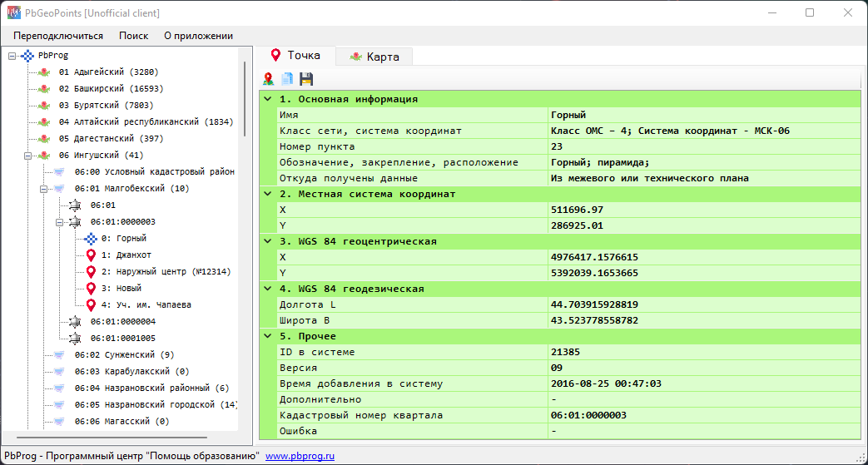Collapse the Основная информация section

[x=267, y=99]
